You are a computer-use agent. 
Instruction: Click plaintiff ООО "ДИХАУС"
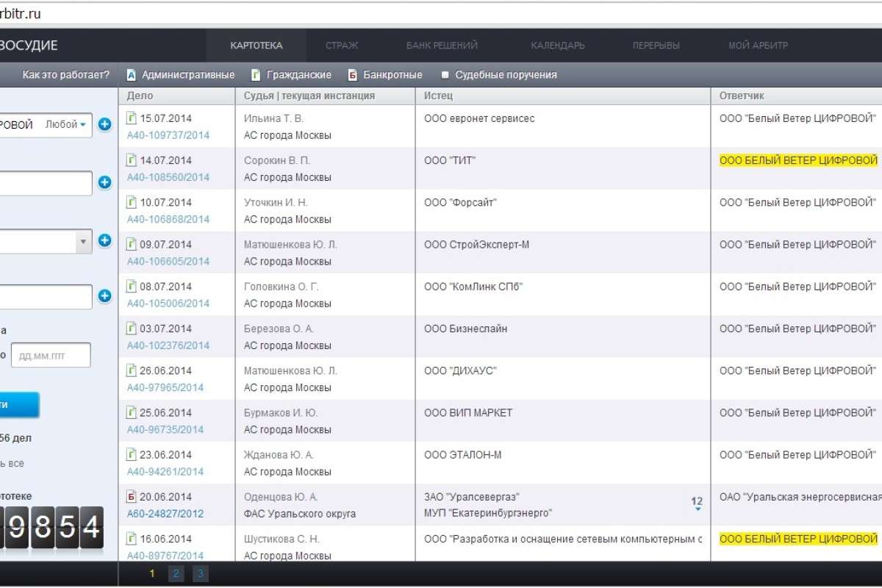click(x=460, y=370)
